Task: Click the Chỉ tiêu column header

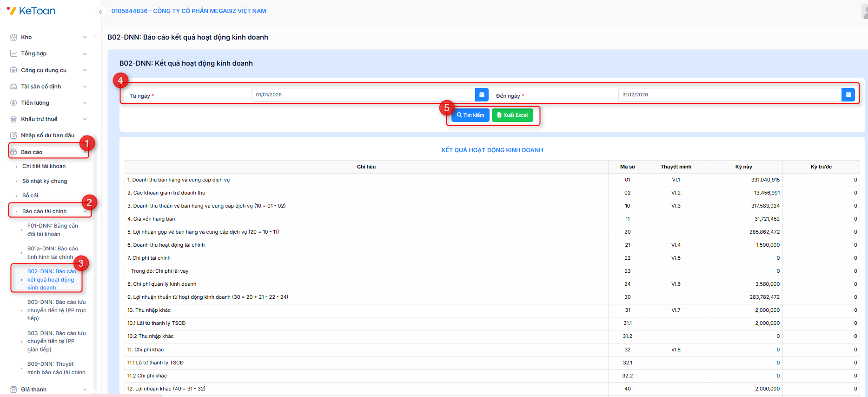Action: (366, 167)
